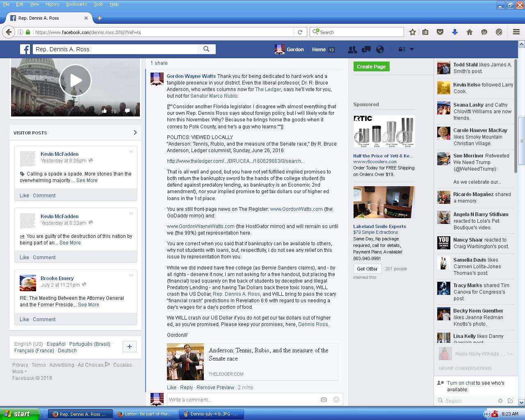Image resolution: width=525 pixels, height=420 pixels.
Task: Open options chevron on Kevin McFadden 6:06pm post
Action: click(x=131, y=152)
